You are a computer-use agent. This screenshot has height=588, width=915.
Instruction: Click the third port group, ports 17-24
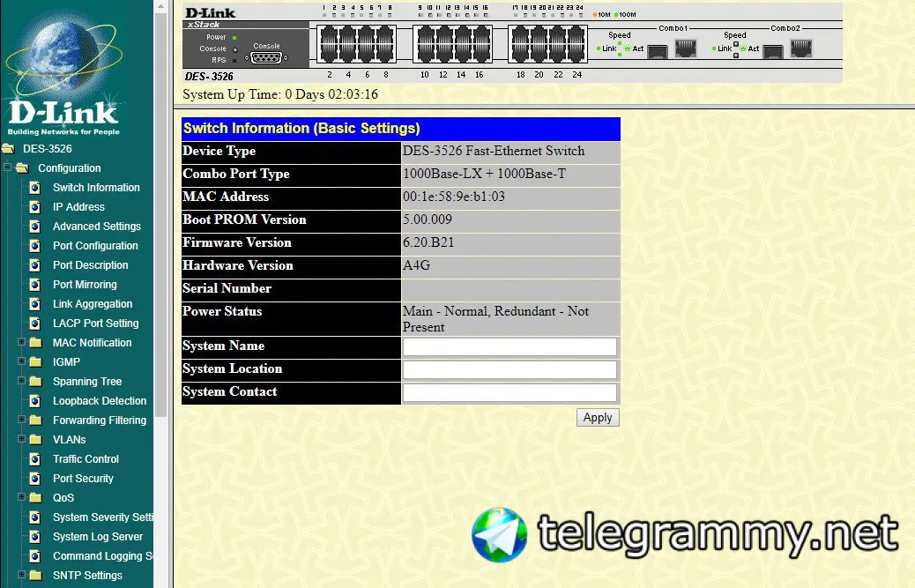click(x=547, y=44)
